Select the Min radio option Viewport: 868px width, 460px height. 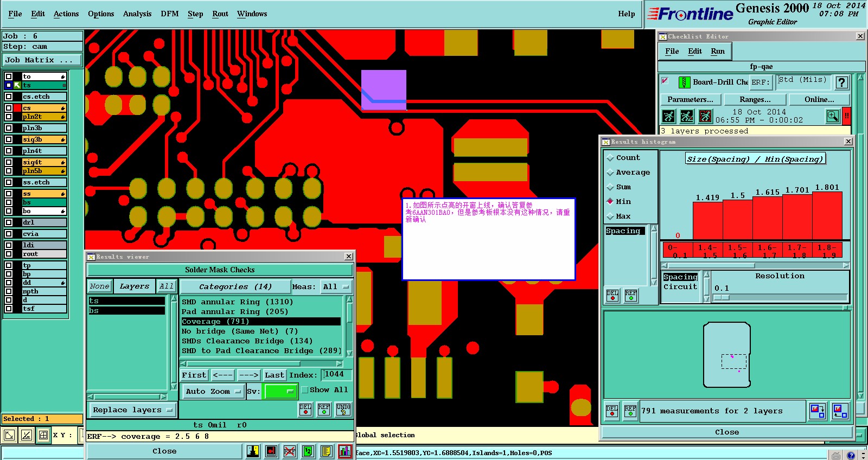point(610,201)
